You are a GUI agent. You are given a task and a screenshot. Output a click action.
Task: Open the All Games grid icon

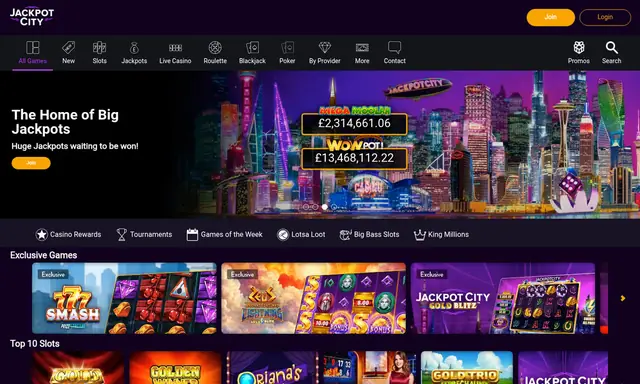coord(33,48)
